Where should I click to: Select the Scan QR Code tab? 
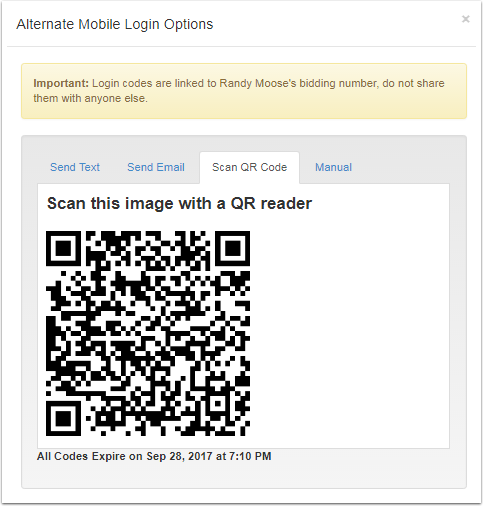[x=249, y=167]
